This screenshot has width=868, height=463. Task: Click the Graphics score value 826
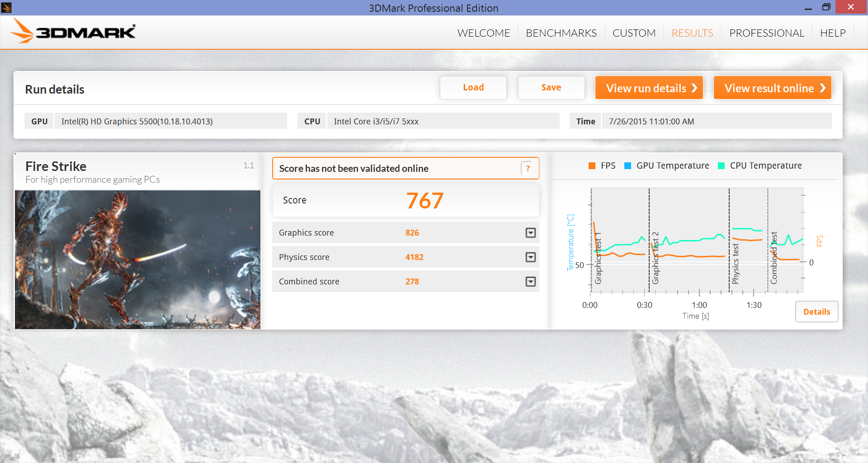[x=412, y=232]
